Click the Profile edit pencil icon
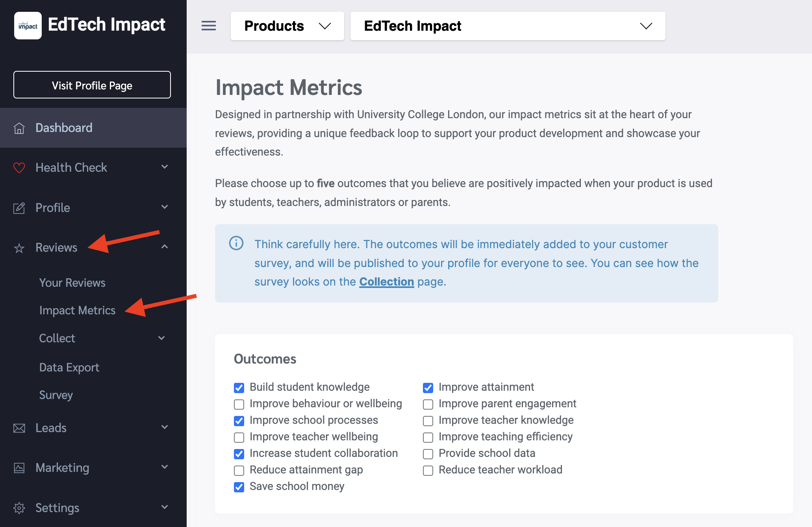 [x=19, y=208]
